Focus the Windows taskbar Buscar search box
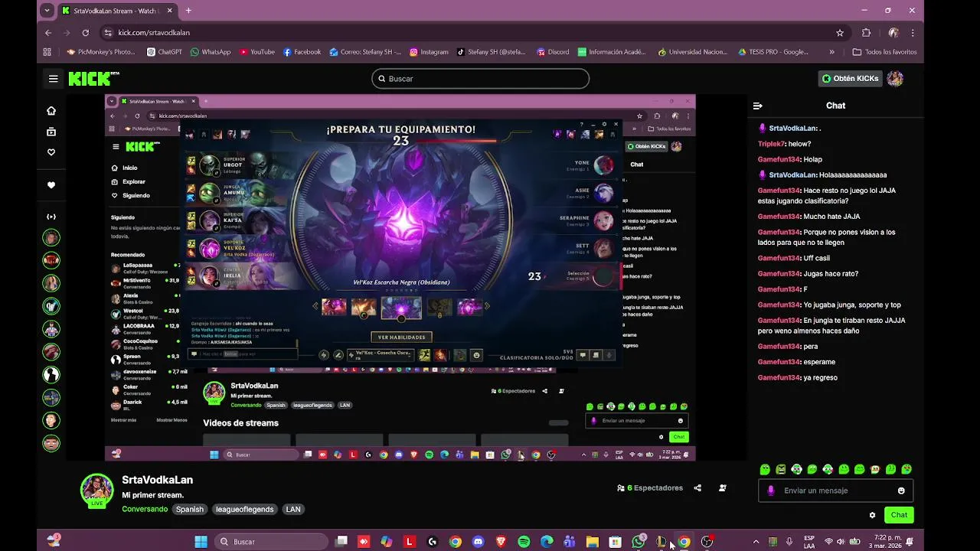 (271, 542)
